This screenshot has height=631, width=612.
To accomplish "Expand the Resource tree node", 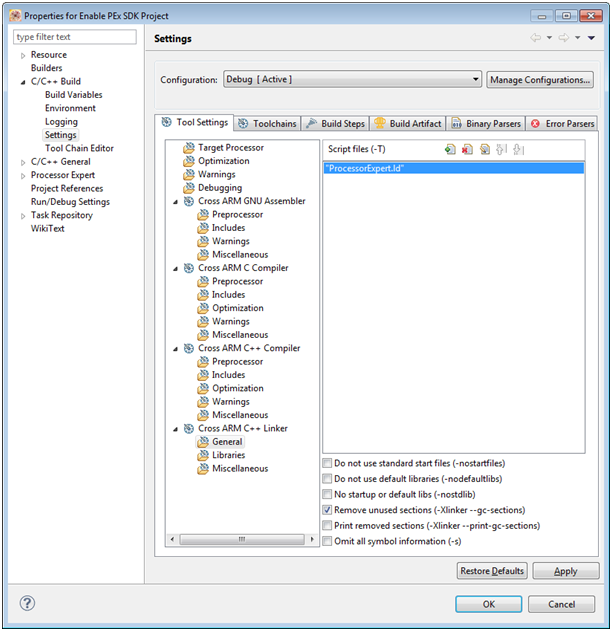I will coord(23,56).
